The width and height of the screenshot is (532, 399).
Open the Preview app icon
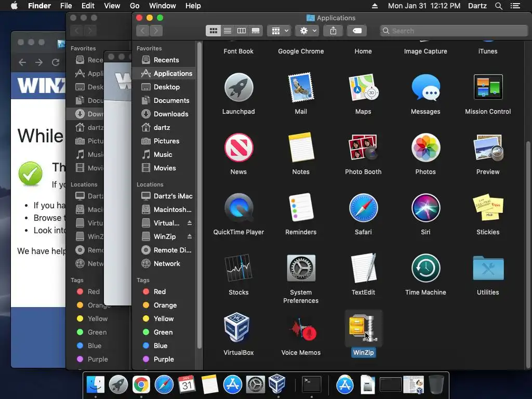(488, 148)
